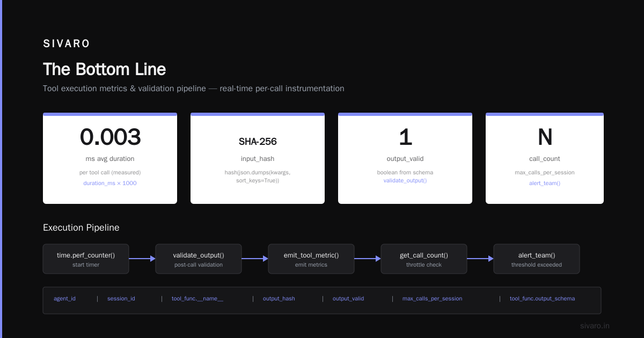Click the SIVARO logo text
Screen dimensions: 644x338
pyautogui.click(x=67, y=44)
